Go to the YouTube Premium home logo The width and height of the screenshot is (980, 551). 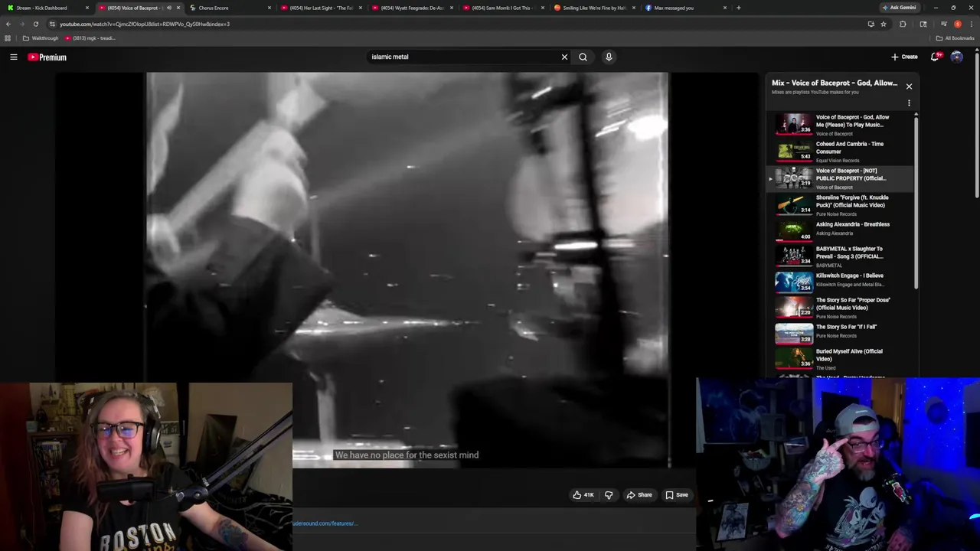[x=47, y=57]
